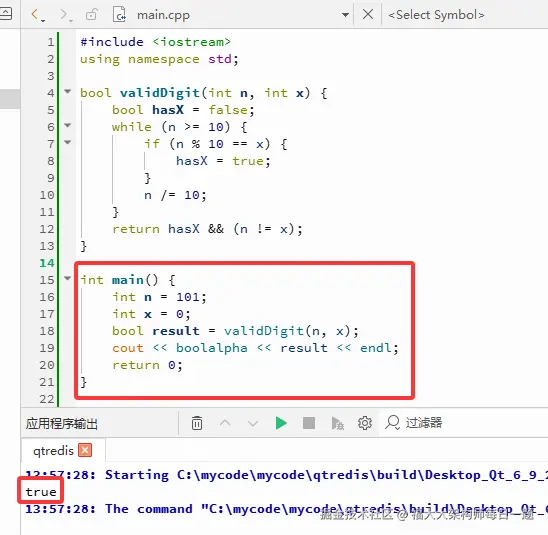
Task: Click 'hasX = true;' on line 8
Action: [x=223, y=161]
